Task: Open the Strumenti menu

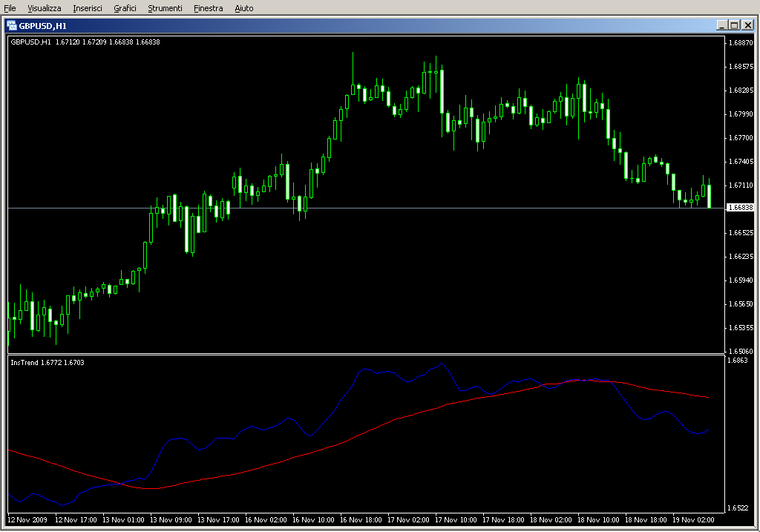Action: point(165,8)
